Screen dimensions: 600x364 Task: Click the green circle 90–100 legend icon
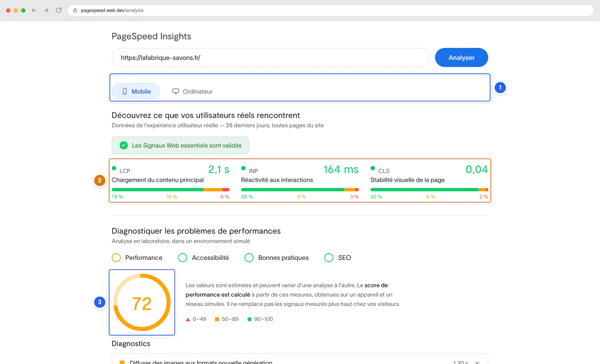249,319
